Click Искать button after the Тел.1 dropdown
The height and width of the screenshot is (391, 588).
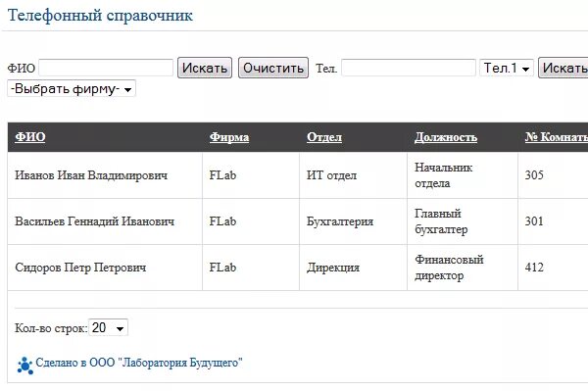click(563, 68)
